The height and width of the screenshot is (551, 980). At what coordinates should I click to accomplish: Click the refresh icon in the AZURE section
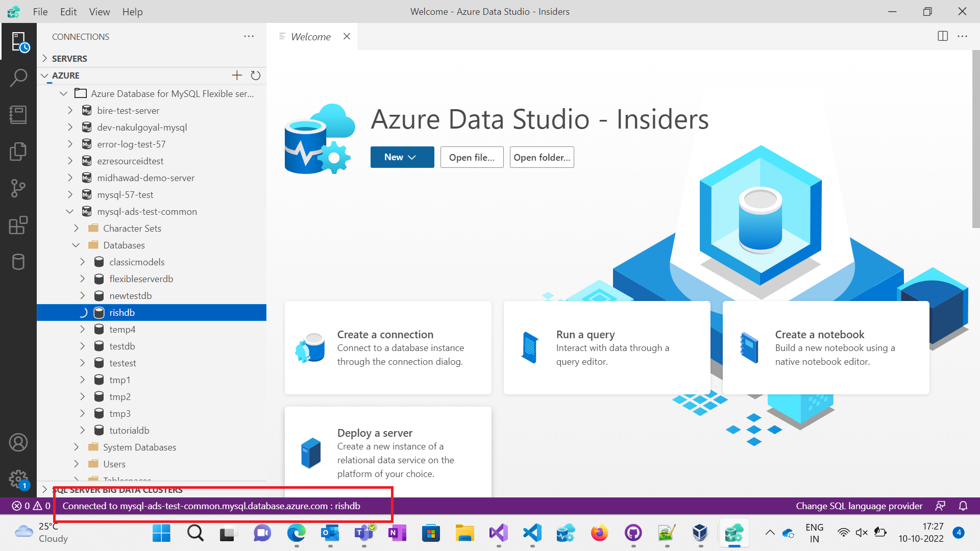click(x=256, y=75)
